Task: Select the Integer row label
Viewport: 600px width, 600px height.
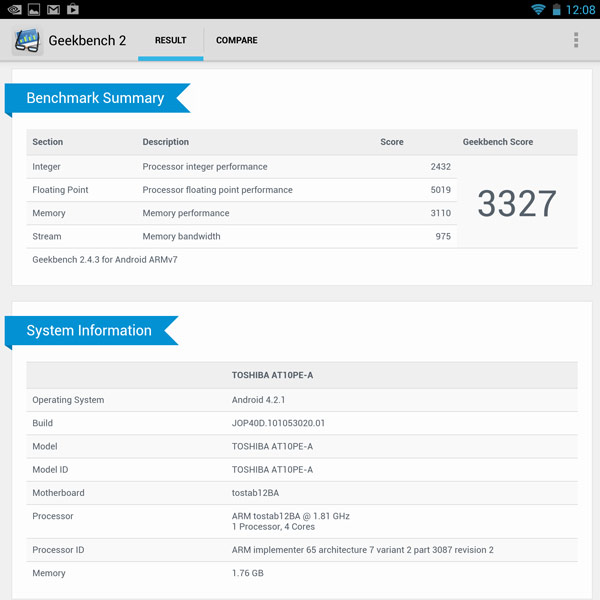Action: tap(46, 167)
